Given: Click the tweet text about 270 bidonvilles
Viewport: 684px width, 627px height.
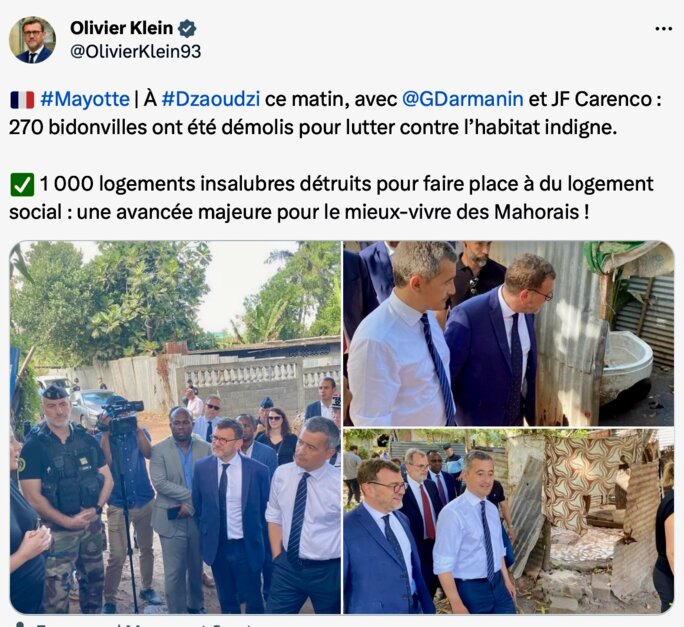Looking at the screenshot, I should pyautogui.click(x=313, y=127).
